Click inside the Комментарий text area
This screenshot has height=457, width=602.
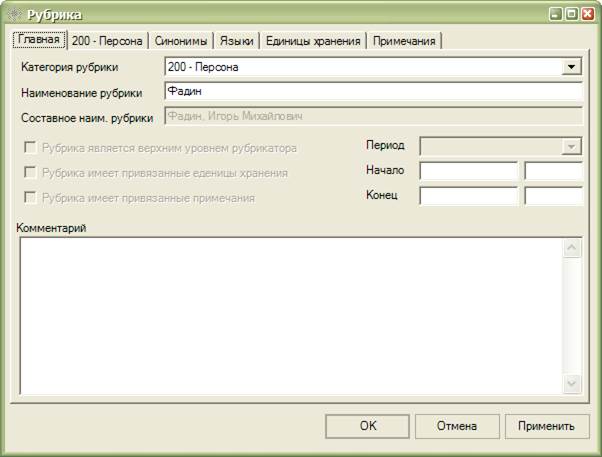click(x=290, y=315)
